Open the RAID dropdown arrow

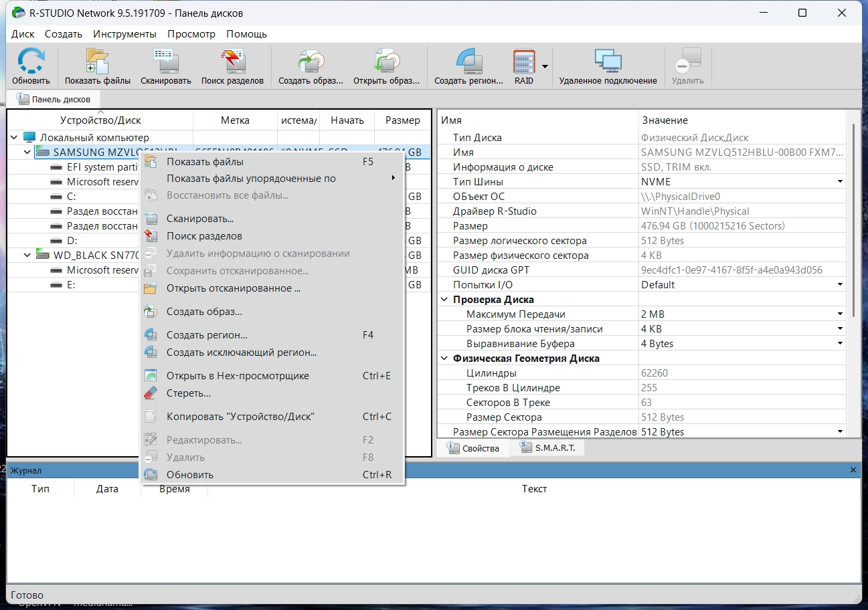[545, 66]
